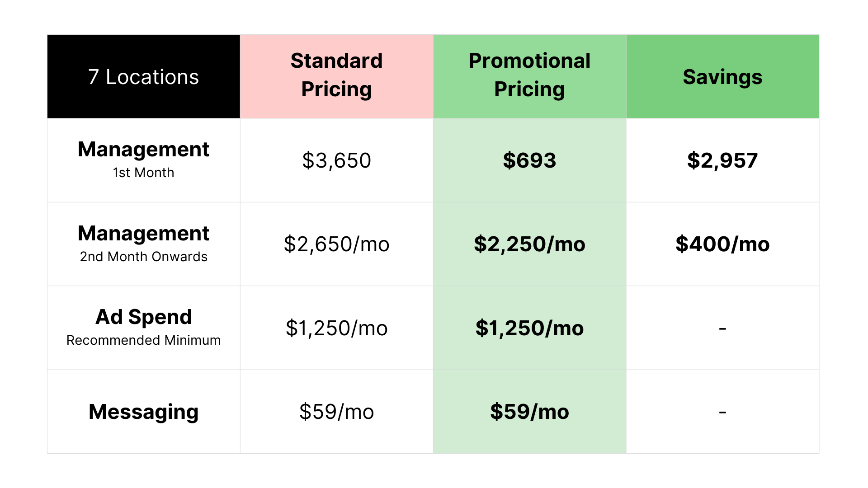Viewport: 868px width, 488px height.
Task: Select the $3,650 standard price cell
Action: tap(336, 160)
